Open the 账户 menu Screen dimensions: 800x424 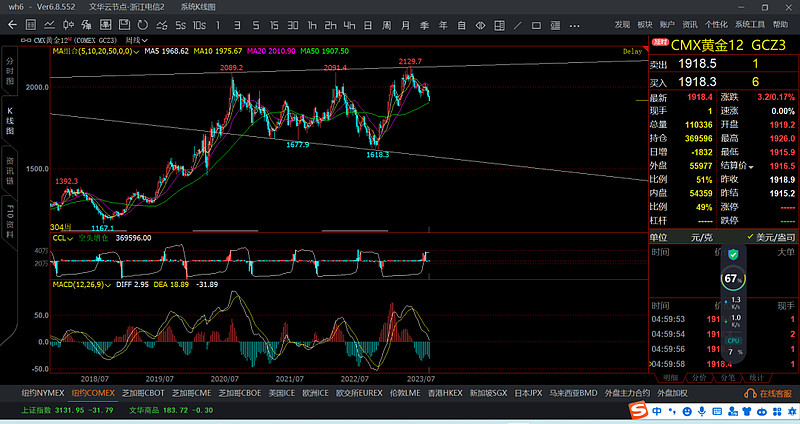click(x=667, y=24)
